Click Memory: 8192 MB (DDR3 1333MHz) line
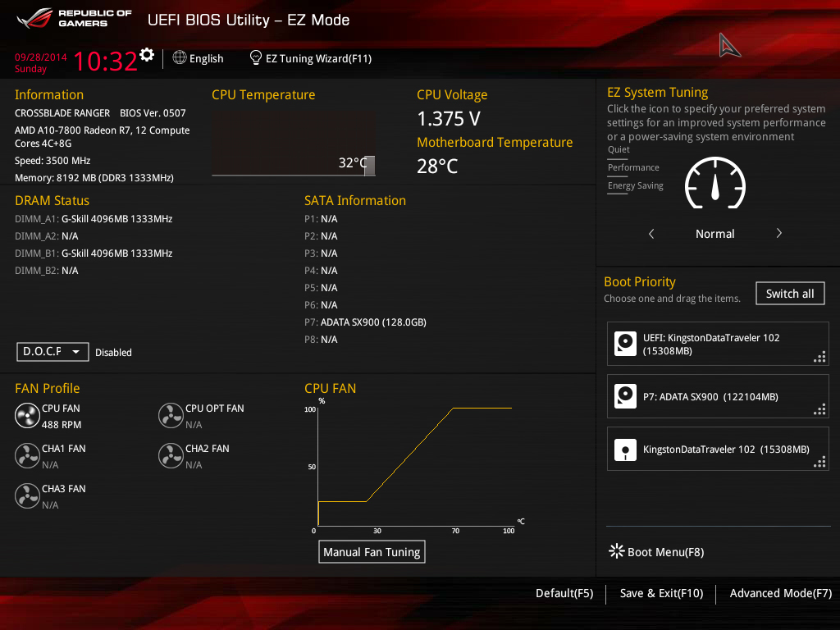This screenshot has width=840, height=630. tap(94, 178)
